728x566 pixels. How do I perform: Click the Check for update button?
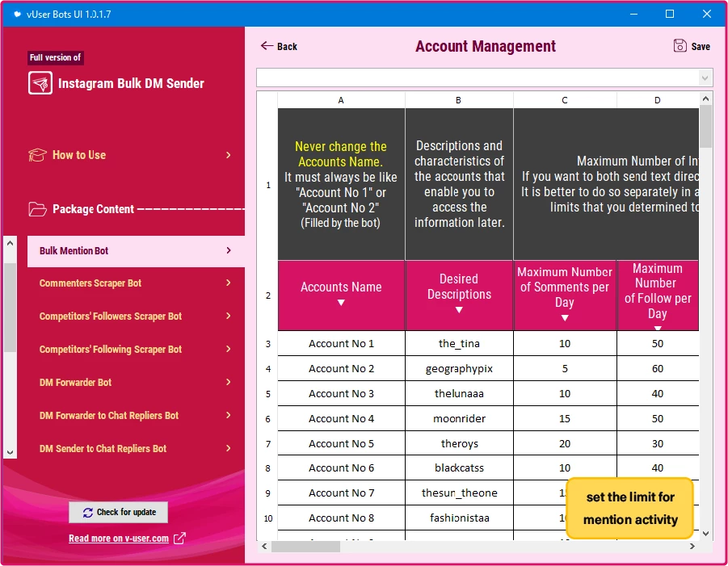click(x=119, y=512)
